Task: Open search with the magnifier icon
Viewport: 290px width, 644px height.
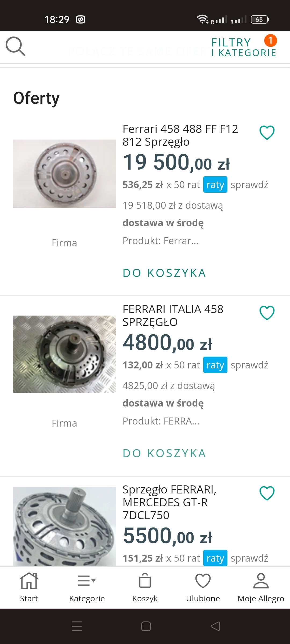Action: (16, 46)
